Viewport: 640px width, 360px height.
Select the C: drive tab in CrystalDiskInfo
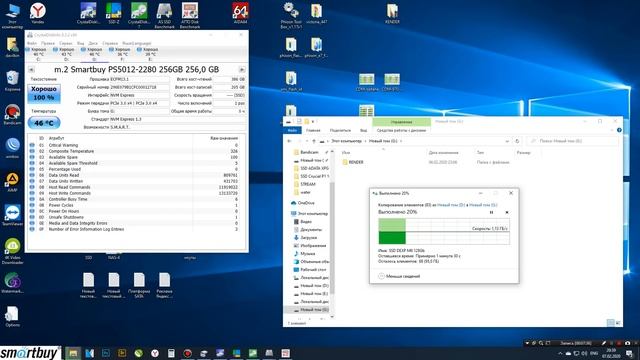[38, 54]
